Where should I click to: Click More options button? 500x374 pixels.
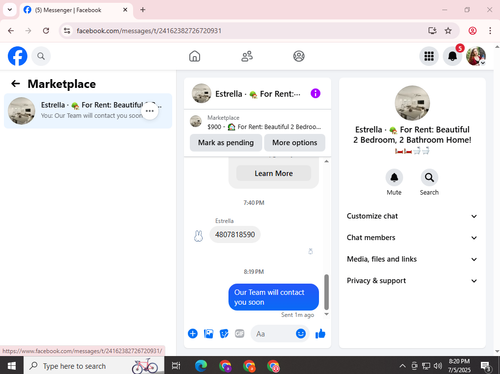[295, 143]
